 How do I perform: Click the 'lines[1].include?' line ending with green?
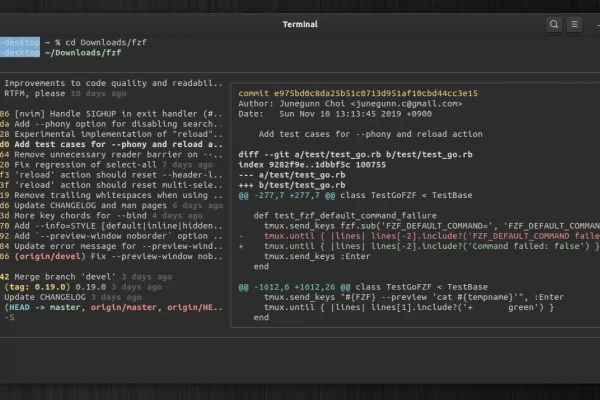[409, 307]
